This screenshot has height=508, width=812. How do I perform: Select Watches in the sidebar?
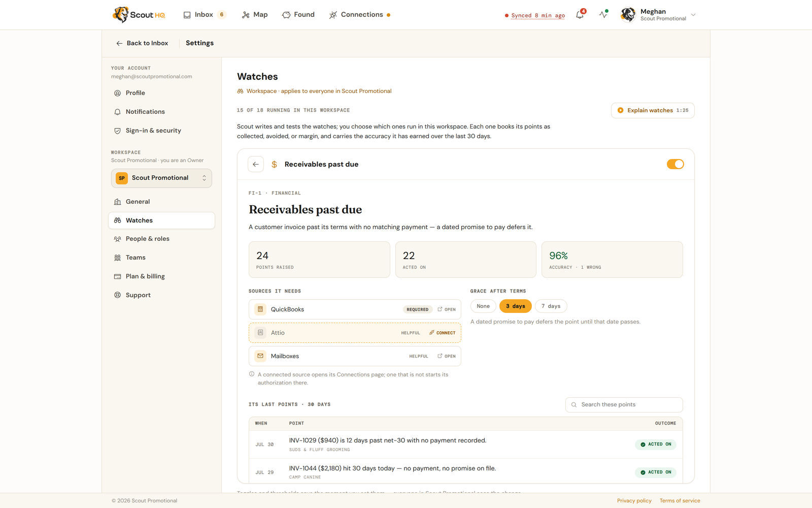point(161,220)
